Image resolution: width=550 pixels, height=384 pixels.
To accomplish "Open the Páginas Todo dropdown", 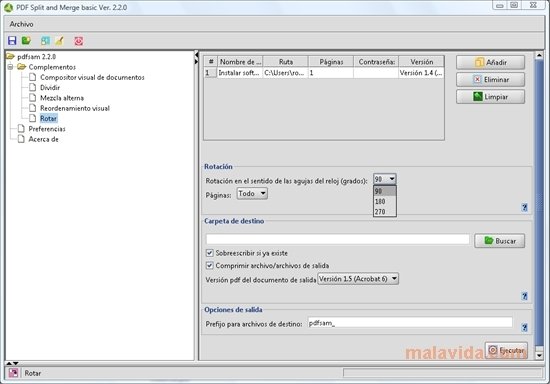I will point(252,194).
